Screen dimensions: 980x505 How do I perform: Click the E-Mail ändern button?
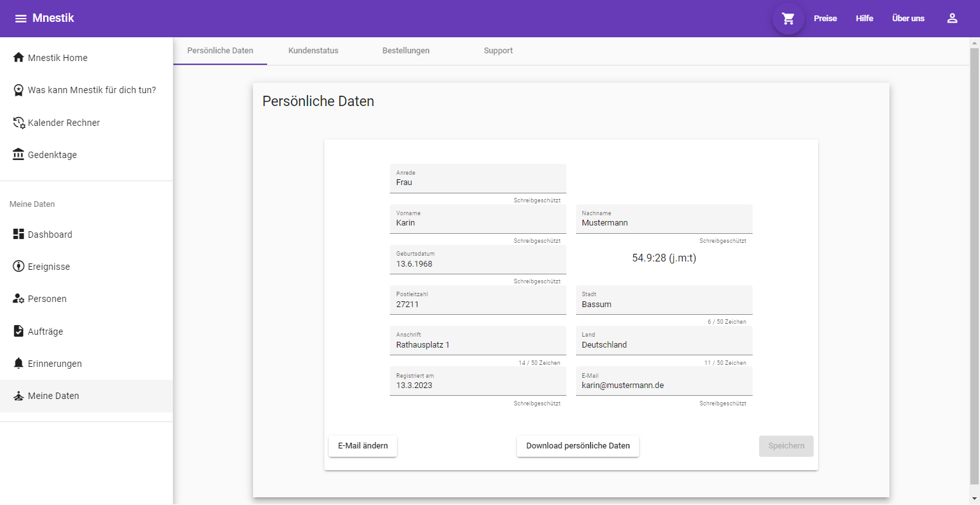(363, 446)
